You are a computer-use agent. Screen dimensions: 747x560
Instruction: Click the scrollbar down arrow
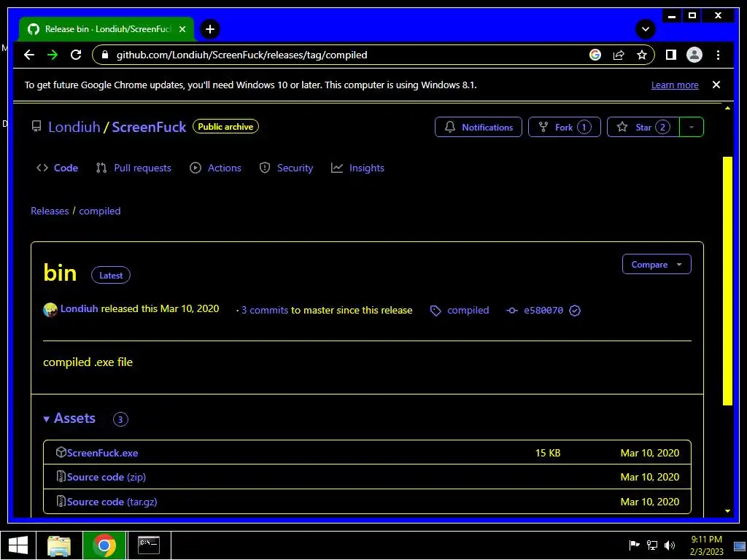tap(727, 511)
